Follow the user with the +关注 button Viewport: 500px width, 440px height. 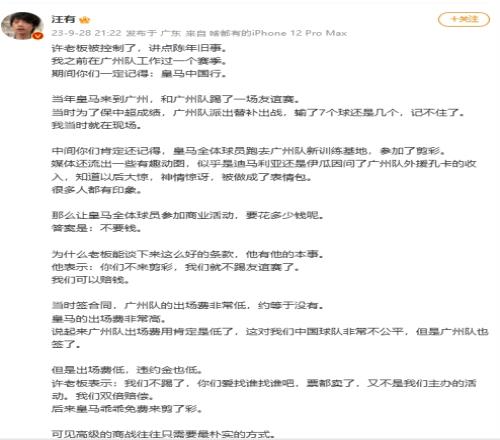464,19
